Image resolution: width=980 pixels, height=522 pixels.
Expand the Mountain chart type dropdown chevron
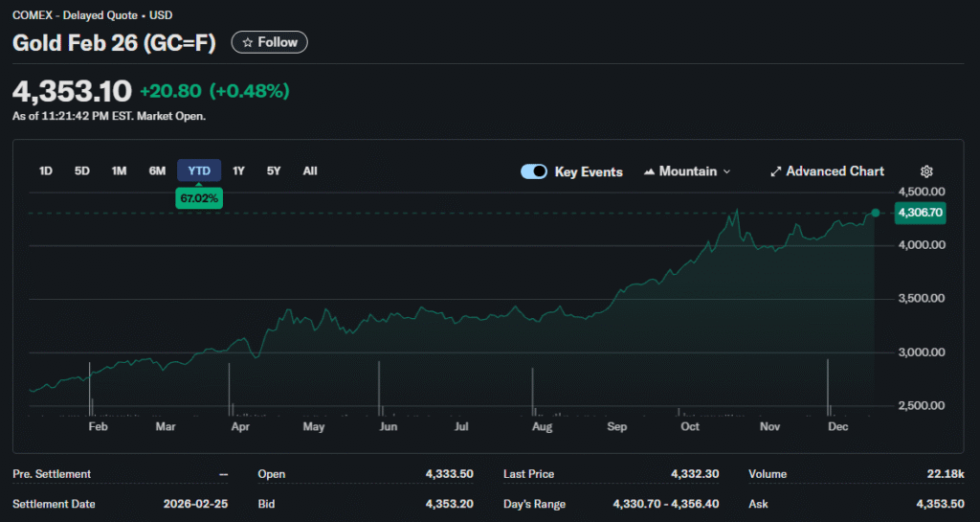click(x=726, y=171)
